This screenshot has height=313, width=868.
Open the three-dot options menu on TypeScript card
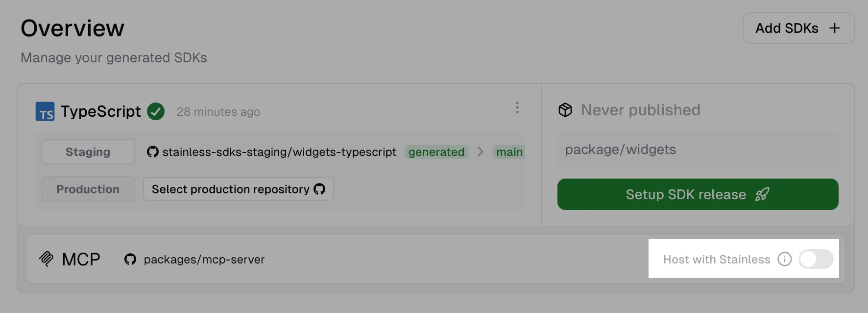click(517, 108)
